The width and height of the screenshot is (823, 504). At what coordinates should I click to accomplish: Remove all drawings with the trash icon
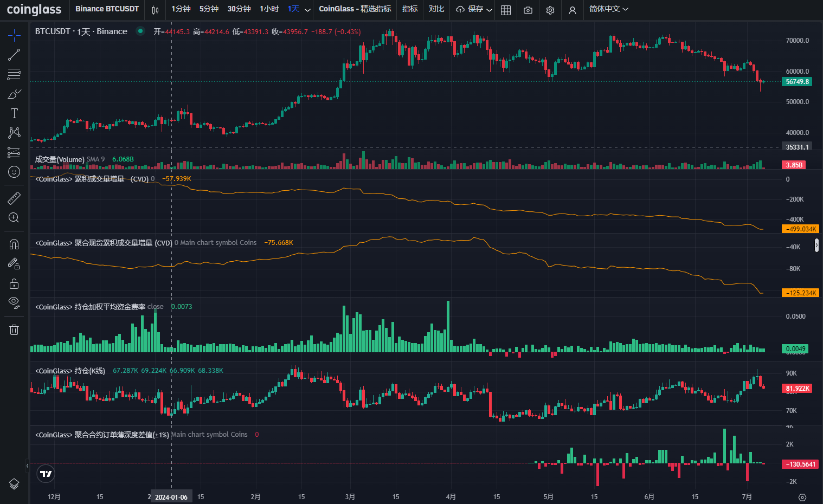pos(14,329)
